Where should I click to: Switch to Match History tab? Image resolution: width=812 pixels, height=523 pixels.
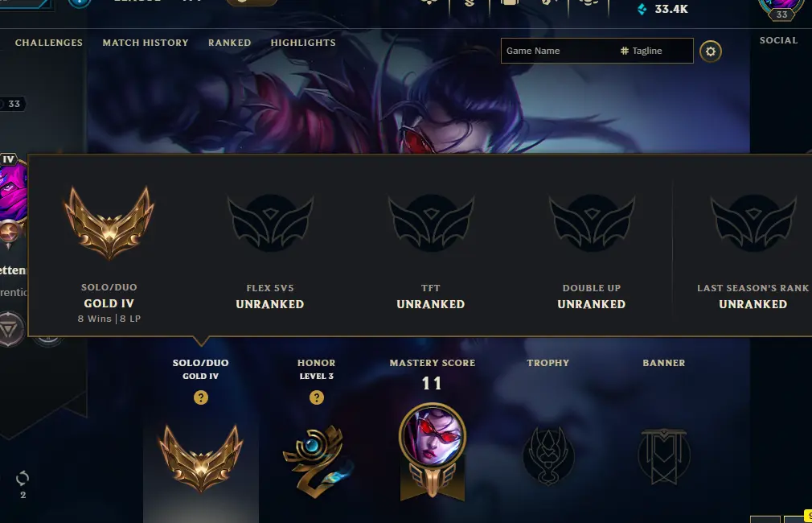[x=146, y=43]
